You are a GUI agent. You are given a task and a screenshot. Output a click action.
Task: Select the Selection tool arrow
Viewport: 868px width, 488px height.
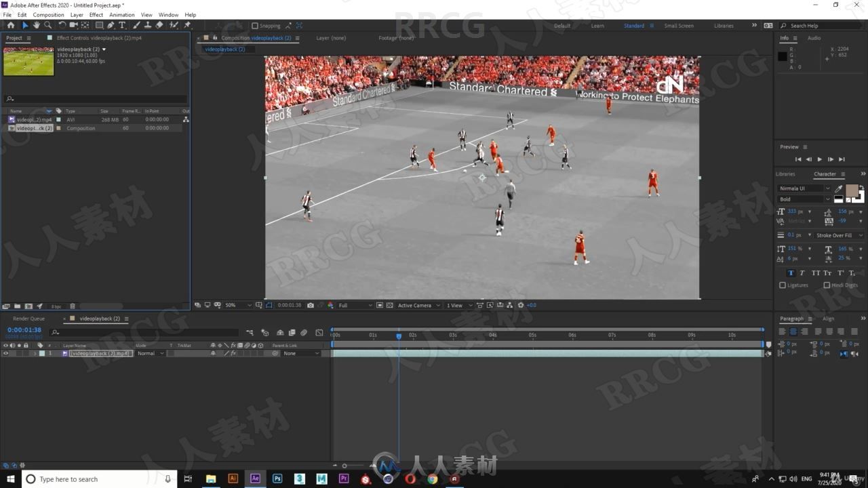coord(25,25)
